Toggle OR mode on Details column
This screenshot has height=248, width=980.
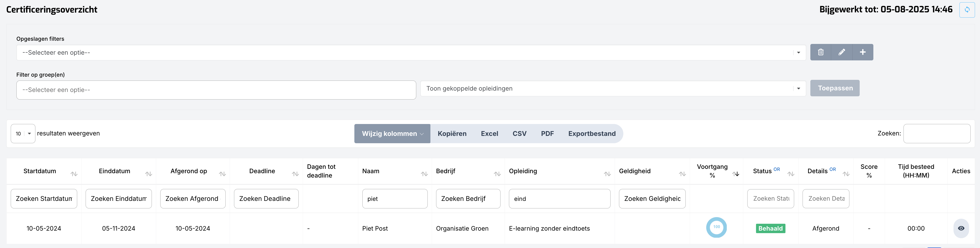point(832,169)
